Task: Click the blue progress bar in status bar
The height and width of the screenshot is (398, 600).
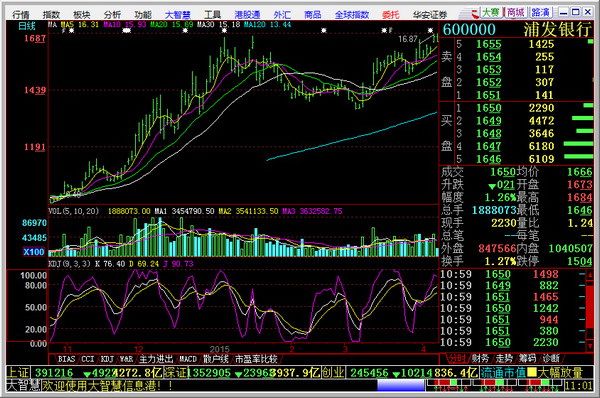Action: click(401, 385)
